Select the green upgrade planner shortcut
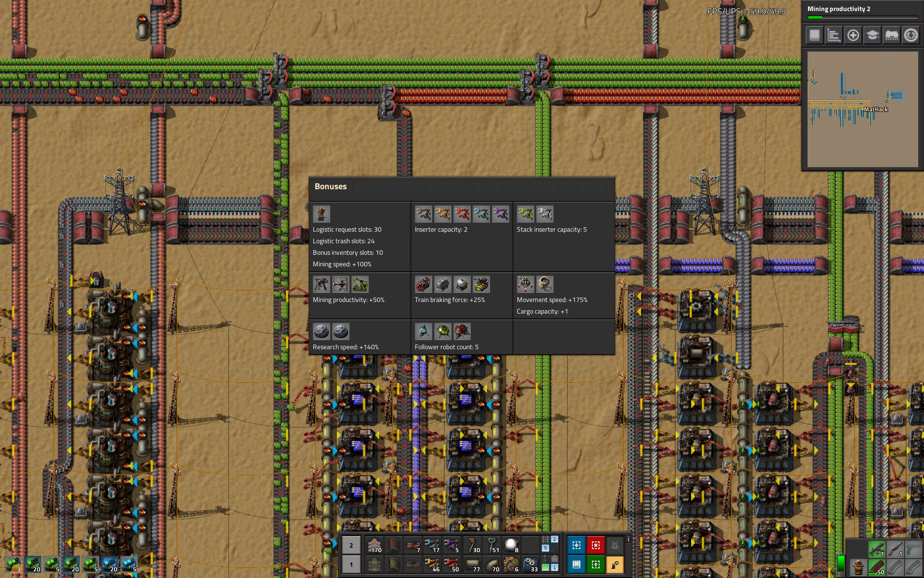924x578 pixels. [x=595, y=565]
